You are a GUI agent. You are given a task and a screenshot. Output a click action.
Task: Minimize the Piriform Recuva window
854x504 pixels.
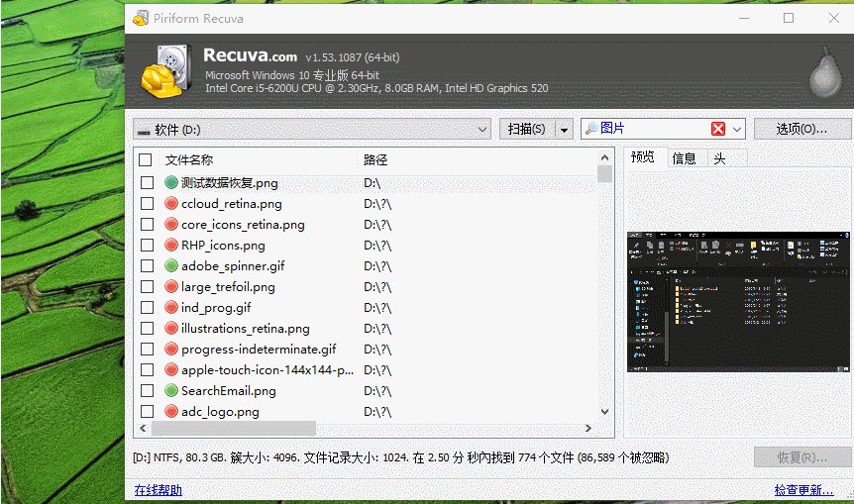744,18
